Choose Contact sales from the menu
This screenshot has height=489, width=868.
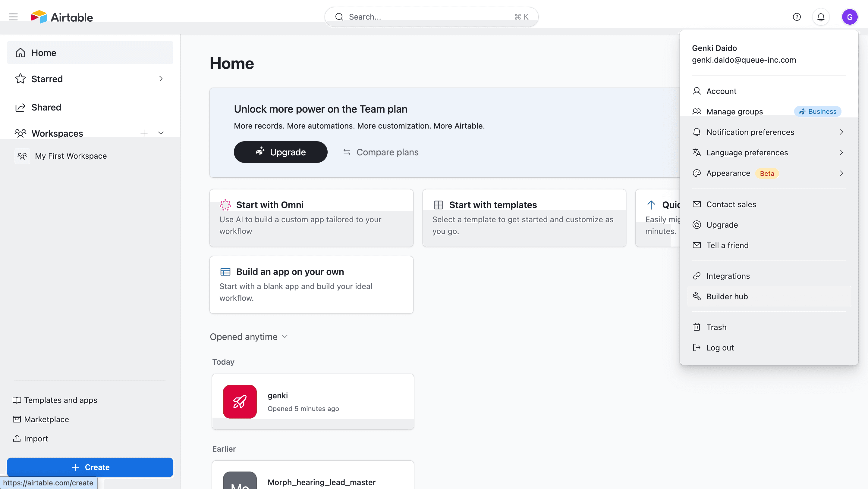(769, 204)
